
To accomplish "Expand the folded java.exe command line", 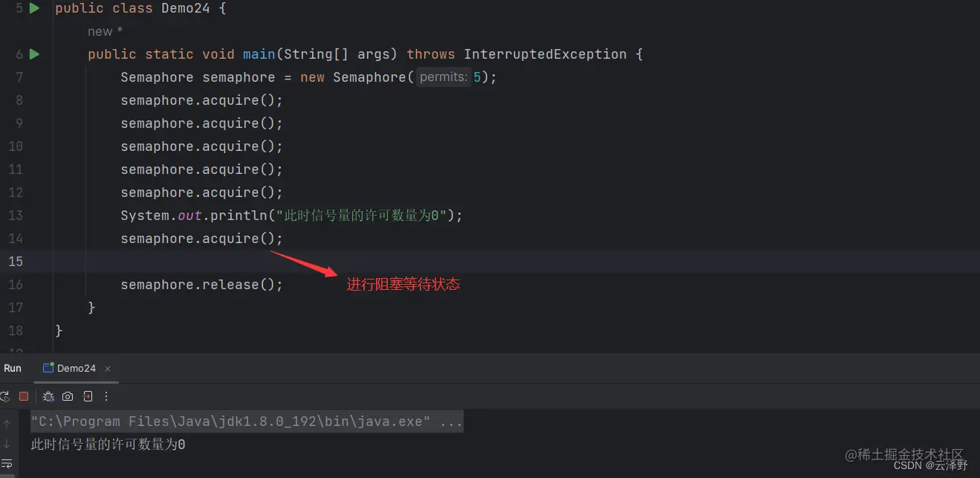I will (247, 422).
